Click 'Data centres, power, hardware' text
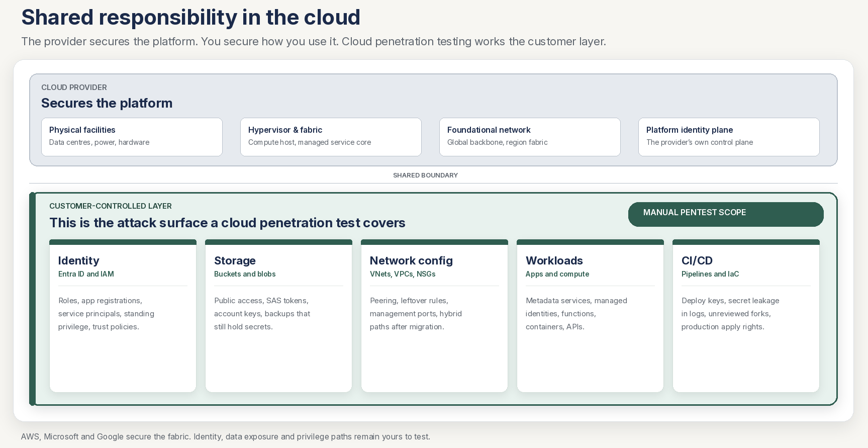Image resolution: width=868 pixels, height=448 pixels. click(x=99, y=142)
